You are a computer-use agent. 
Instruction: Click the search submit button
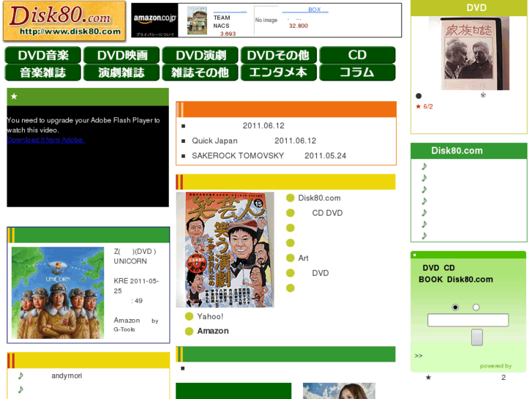click(x=476, y=337)
